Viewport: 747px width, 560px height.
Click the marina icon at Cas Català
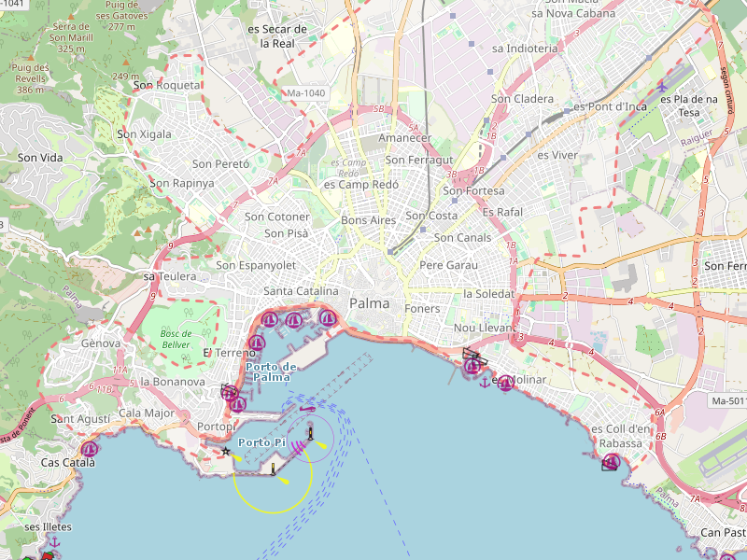point(89,449)
